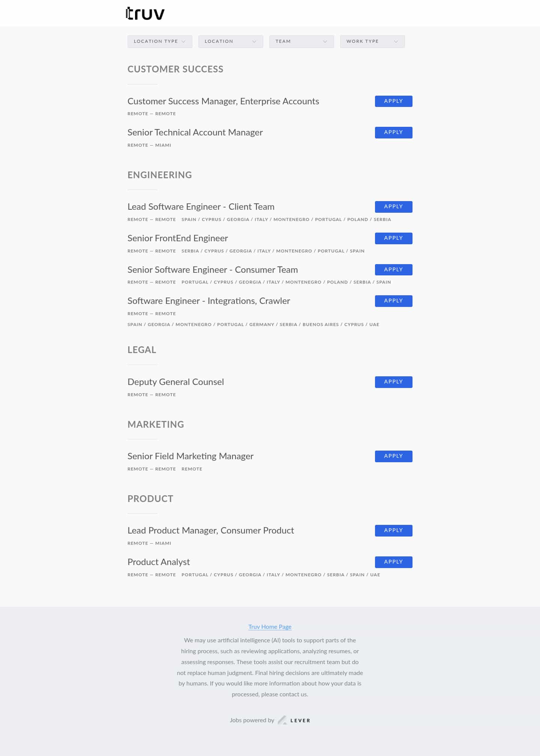Apply for Customer Success Manager, Enterprise Accounts
This screenshot has width=540, height=756.
coord(393,101)
